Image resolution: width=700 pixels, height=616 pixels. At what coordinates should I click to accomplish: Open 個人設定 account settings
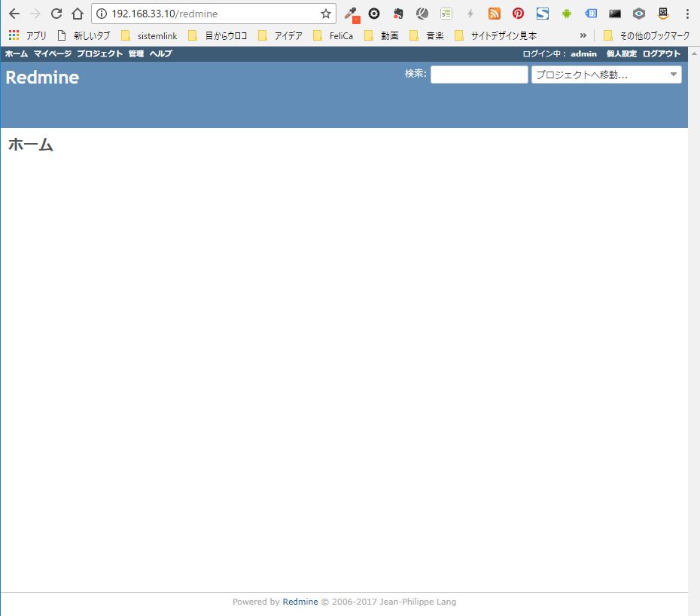[622, 53]
